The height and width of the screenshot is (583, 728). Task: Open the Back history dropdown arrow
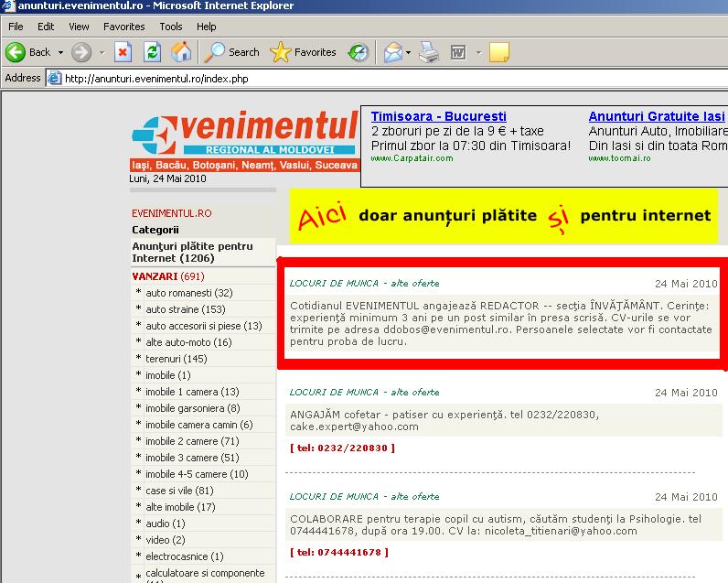60,52
